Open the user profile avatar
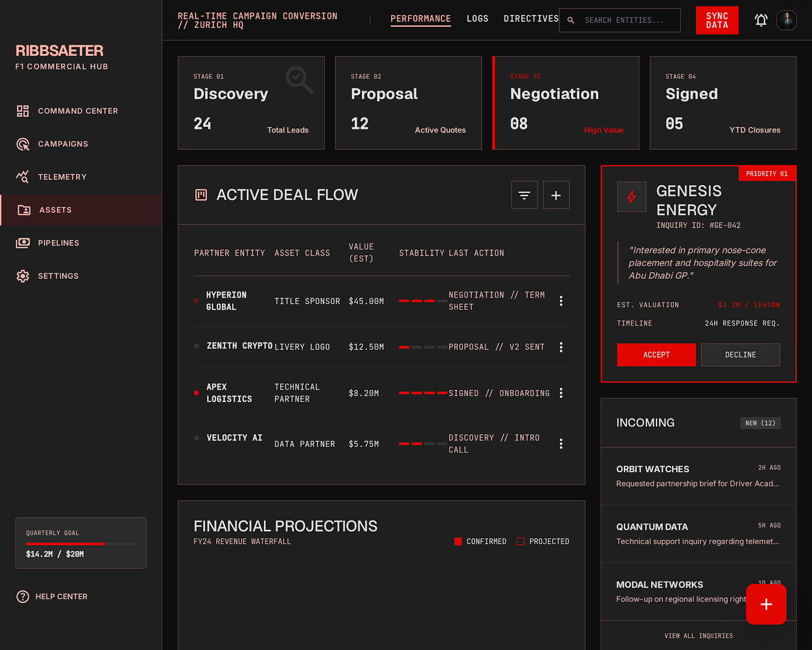This screenshot has height=650, width=812. coord(787,20)
